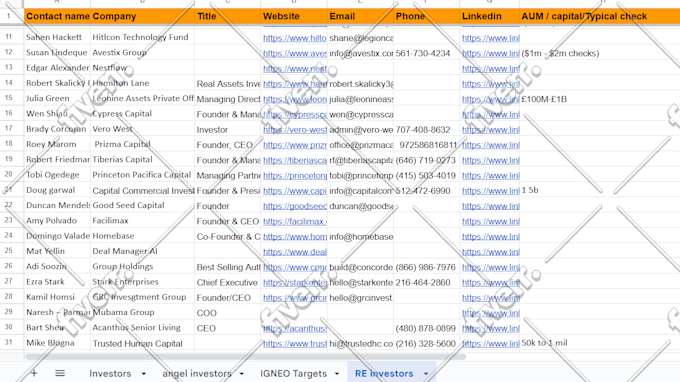Image resolution: width=680 pixels, height=382 pixels.
Task: Open Avestix Group website link
Action: click(294, 53)
